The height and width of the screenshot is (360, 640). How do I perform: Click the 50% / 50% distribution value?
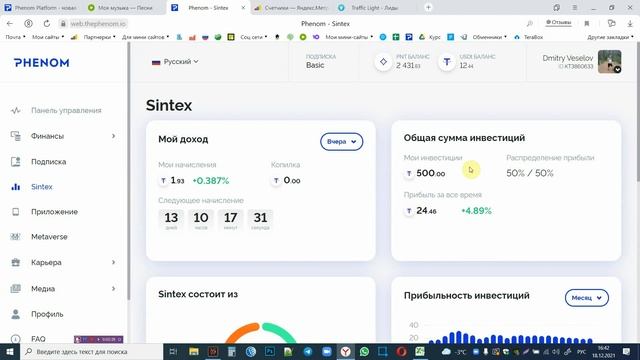tap(530, 173)
